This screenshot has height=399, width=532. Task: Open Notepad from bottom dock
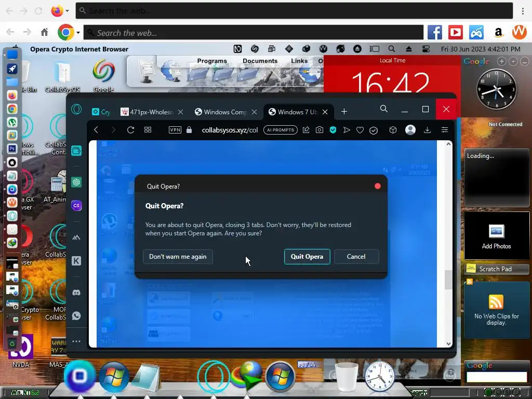pyautogui.click(x=146, y=377)
